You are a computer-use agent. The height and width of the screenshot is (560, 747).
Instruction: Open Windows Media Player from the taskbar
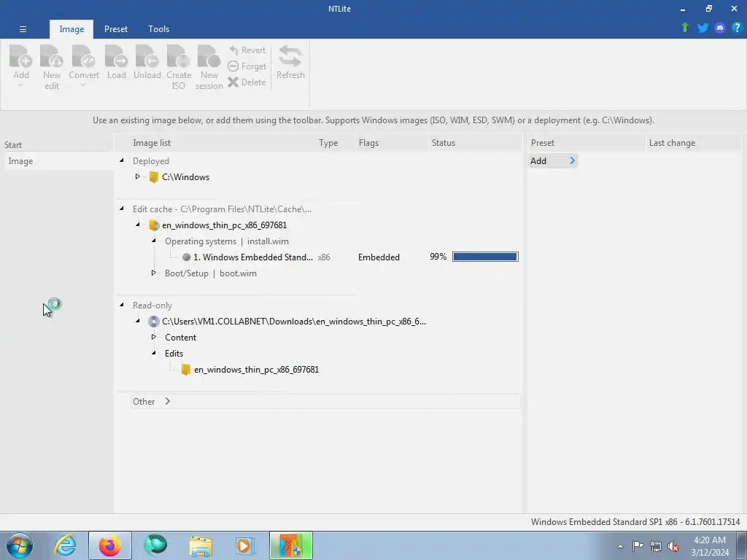pyautogui.click(x=245, y=545)
